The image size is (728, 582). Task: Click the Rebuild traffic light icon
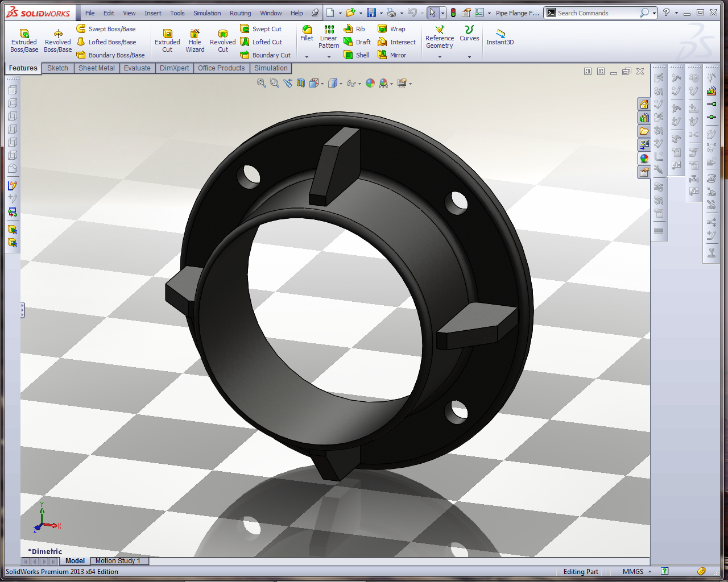point(453,13)
